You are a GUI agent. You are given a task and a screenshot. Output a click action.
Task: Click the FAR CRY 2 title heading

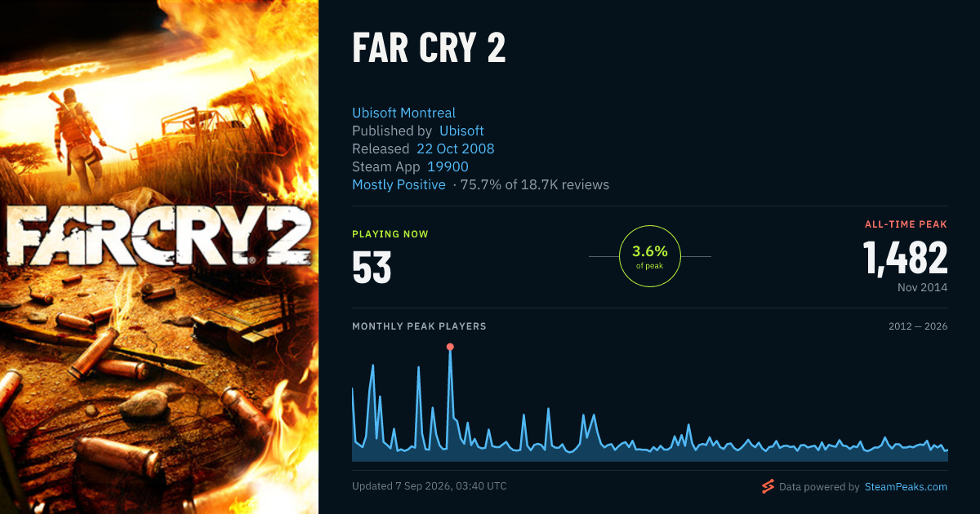[429, 49]
